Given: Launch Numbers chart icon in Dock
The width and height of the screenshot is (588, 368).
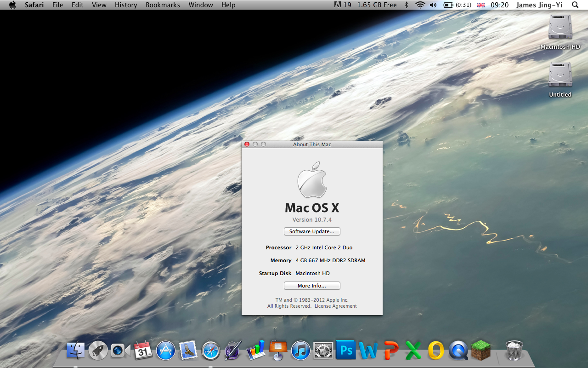Looking at the screenshot, I should click(x=256, y=351).
